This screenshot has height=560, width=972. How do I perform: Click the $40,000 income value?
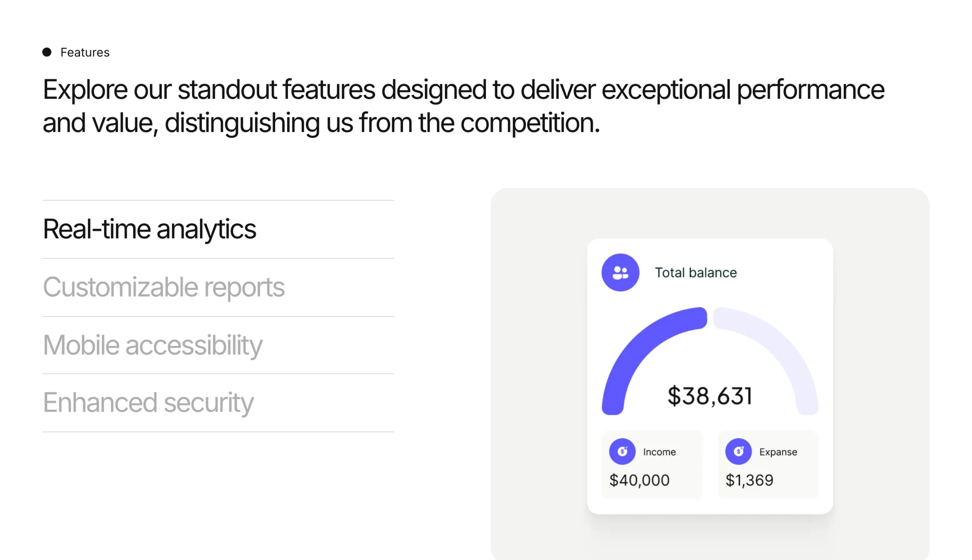tap(640, 480)
